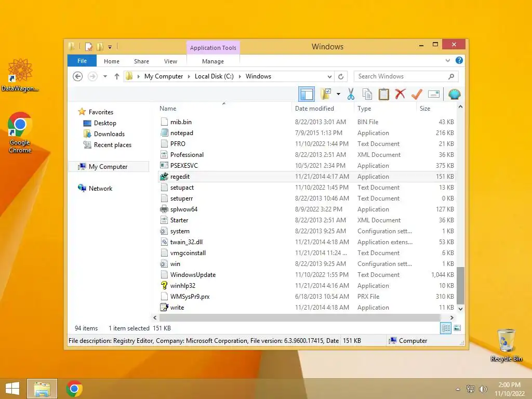Open the Recent locations dropdown

105,76
